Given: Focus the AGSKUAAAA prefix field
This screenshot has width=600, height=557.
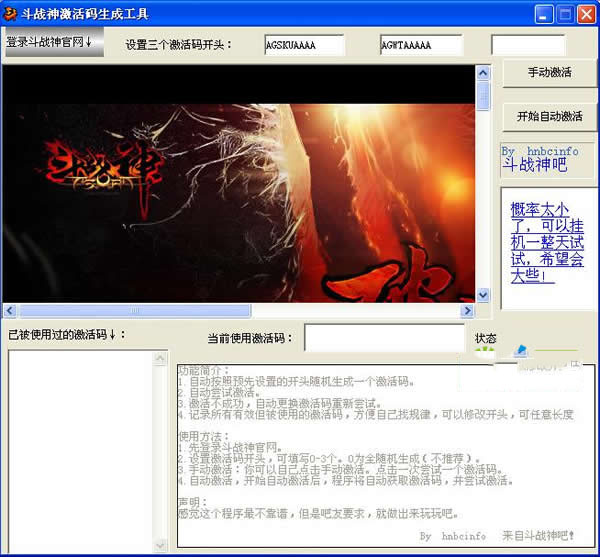Looking at the screenshot, I should click(x=303, y=45).
